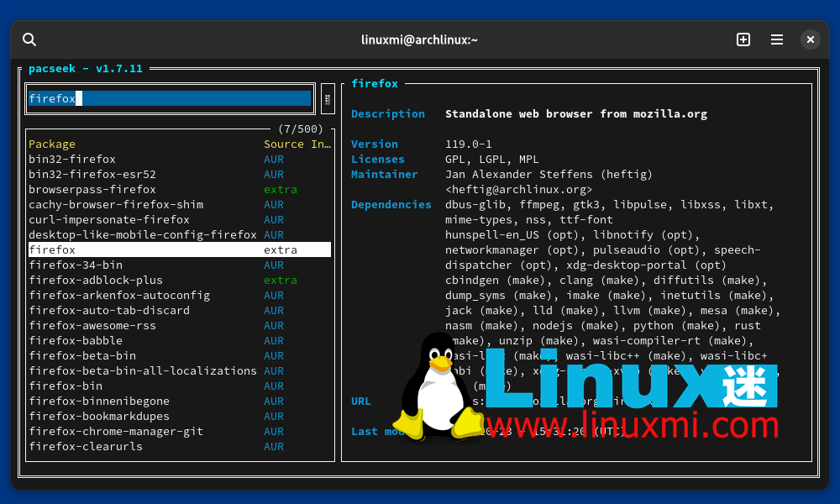Image resolution: width=840 pixels, height=504 pixels.
Task: Select the firefox-binnenibegone package
Action: click(x=180, y=402)
